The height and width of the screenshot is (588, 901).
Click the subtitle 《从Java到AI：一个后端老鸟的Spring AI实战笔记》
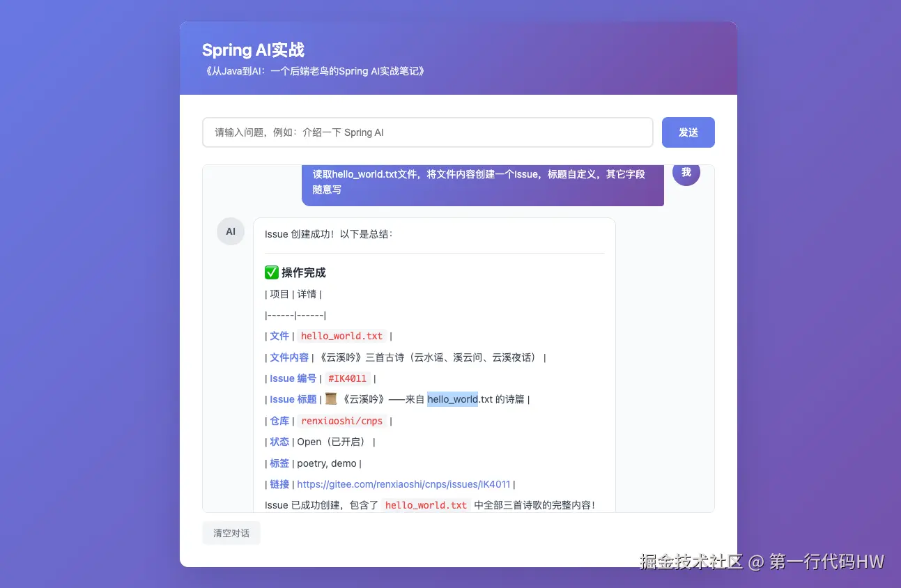[x=314, y=71]
